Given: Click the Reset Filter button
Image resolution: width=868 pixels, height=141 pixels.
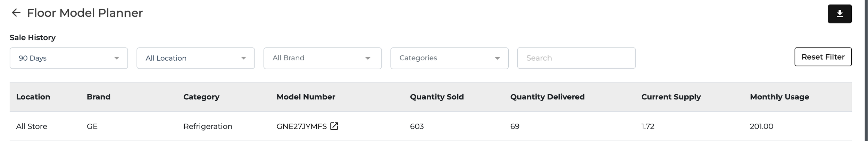Looking at the screenshot, I should (823, 57).
